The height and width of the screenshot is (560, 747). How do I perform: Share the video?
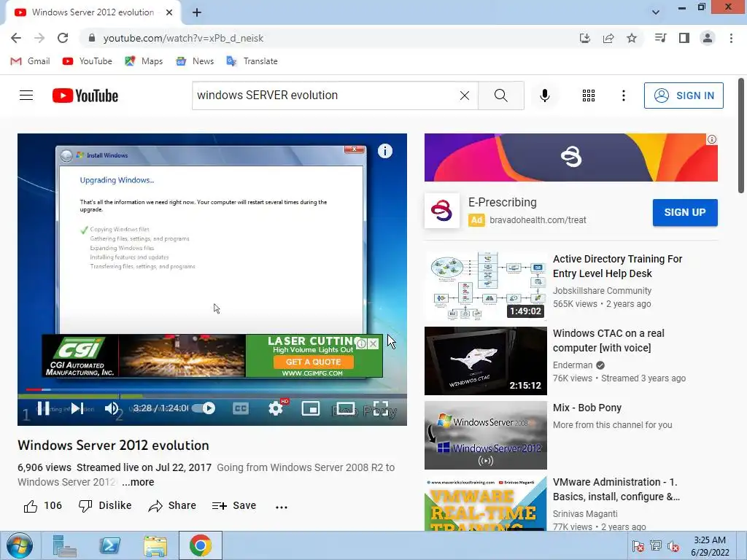point(172,506)
